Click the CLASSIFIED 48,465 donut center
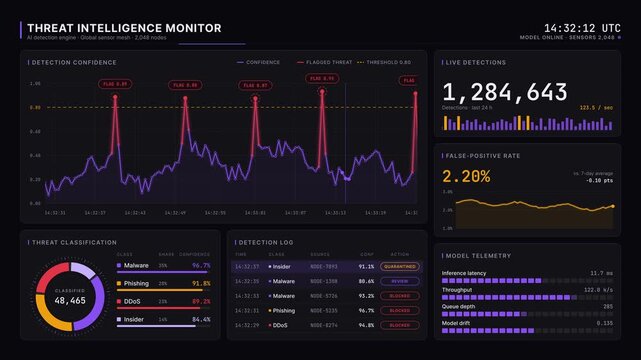Viewport: 641px width, 360px height. tap(70, 297)
